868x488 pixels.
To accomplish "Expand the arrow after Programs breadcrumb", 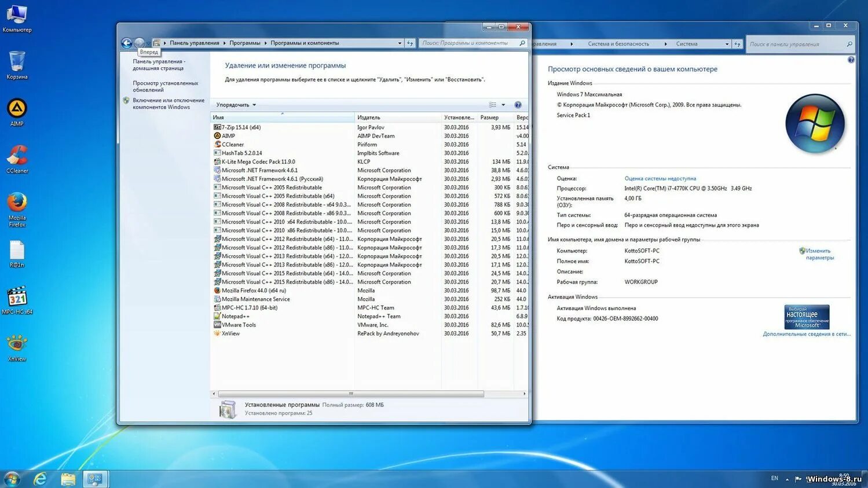I will point(266,43).
